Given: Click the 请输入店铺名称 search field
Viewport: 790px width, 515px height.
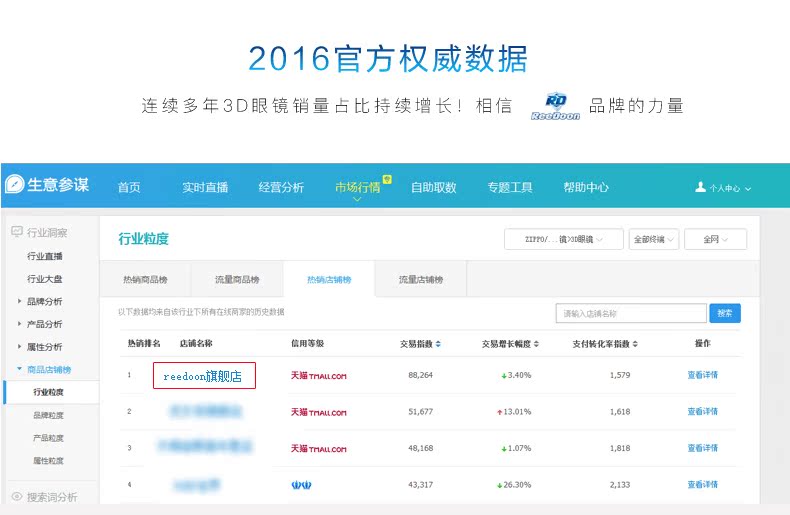Looking at the screenshot, I should (x=631, y=313).
